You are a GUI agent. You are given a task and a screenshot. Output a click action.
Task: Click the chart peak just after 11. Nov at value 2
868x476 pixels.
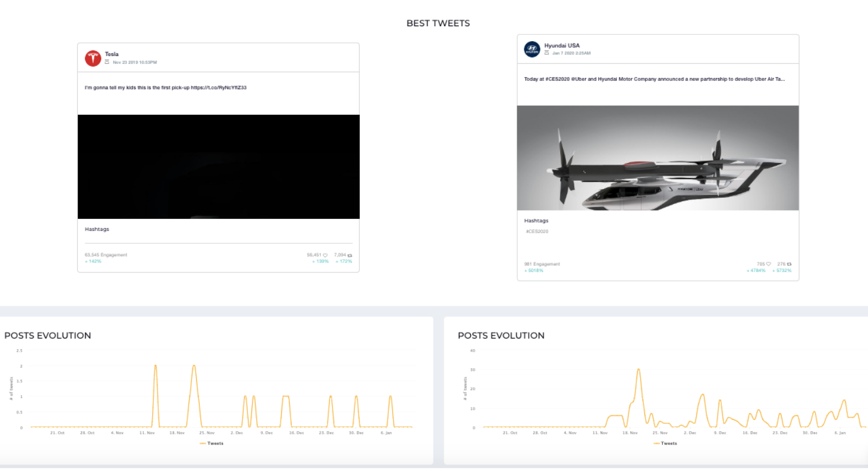tap(156, 366)
